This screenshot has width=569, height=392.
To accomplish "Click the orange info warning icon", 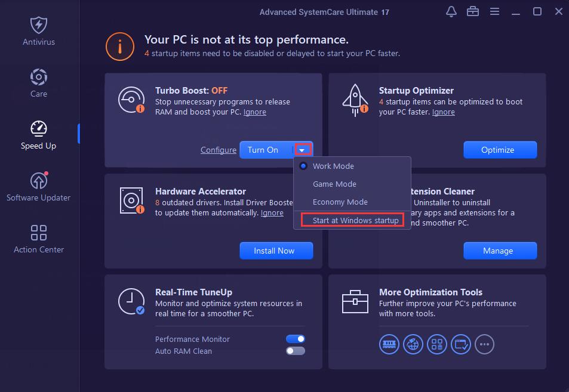I will tap(120, 47).
